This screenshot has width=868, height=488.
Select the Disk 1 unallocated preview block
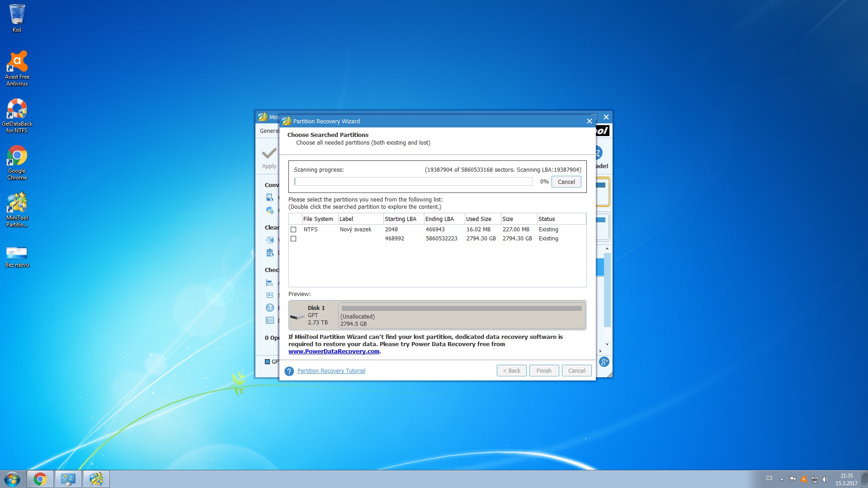[x=461, y=315]
